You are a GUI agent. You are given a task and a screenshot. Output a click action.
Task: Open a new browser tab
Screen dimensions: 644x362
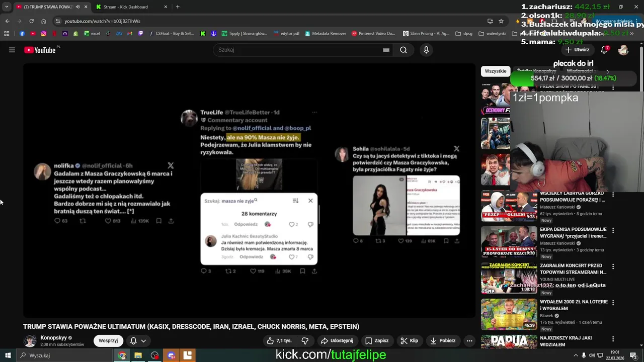pos(178,7)
